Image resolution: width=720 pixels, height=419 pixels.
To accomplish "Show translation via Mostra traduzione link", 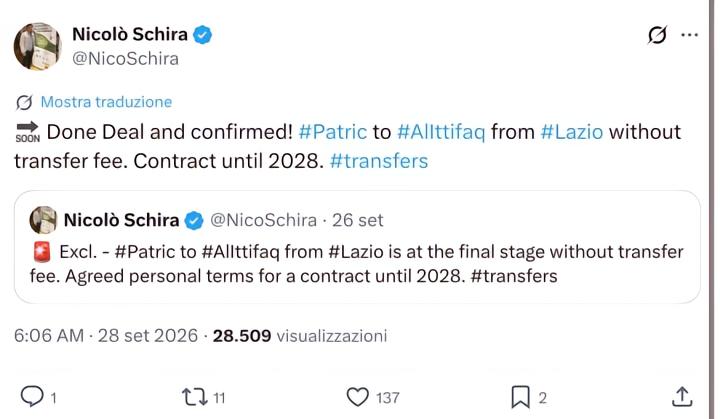I will point(106,102).
